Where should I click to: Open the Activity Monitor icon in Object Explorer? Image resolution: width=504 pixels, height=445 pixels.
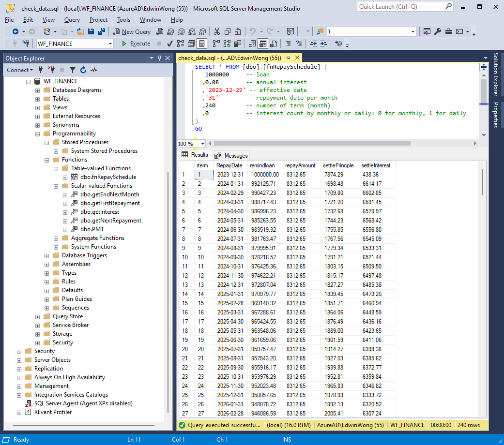tap(94, 70)
